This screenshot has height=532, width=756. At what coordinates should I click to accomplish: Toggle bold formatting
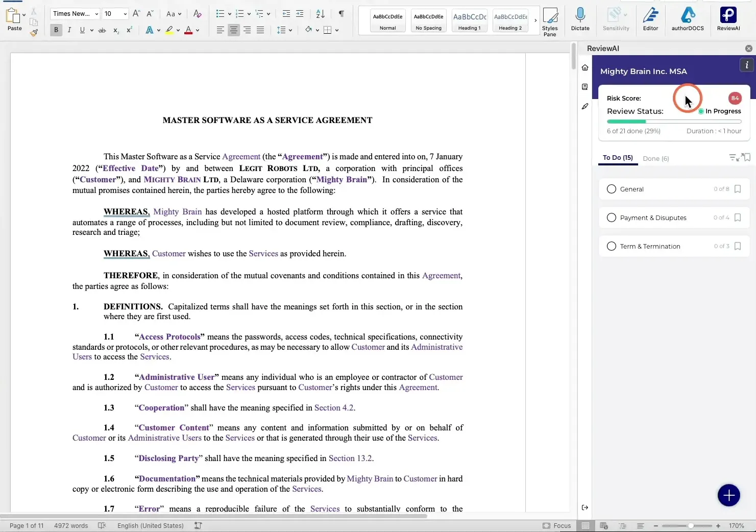[56, 30]
